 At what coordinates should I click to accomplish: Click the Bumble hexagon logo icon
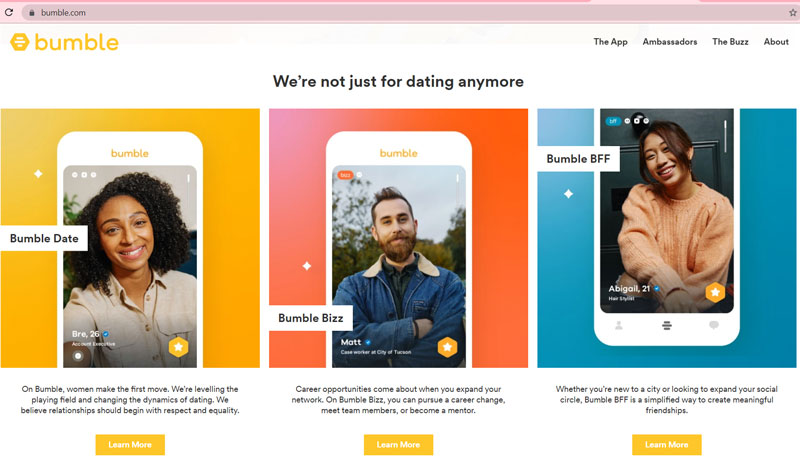pyautogui.click(x=19, y=42)
